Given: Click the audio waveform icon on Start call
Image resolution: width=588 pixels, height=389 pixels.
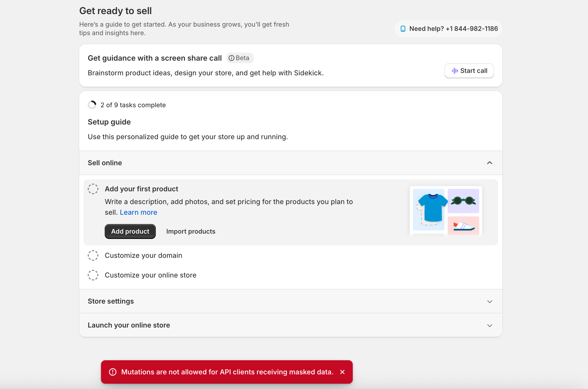Looking at the screenshot, I should (455, 71).
